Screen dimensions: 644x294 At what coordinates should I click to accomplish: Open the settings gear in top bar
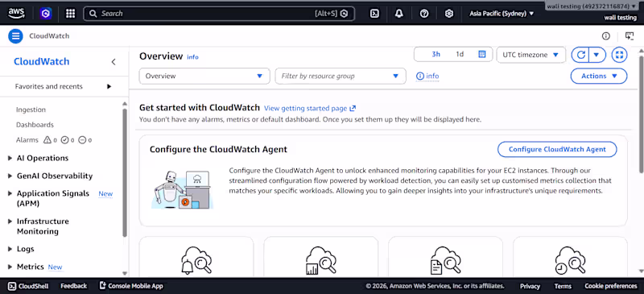coord(449,14)
